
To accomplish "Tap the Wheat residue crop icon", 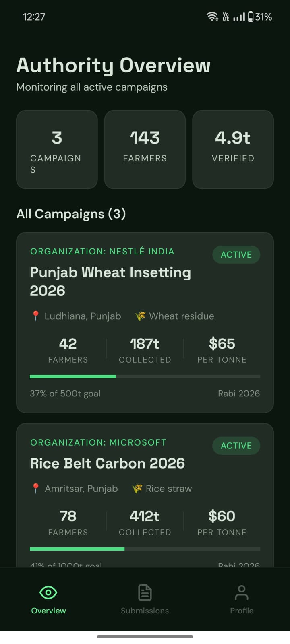I will tap(140, 316).
